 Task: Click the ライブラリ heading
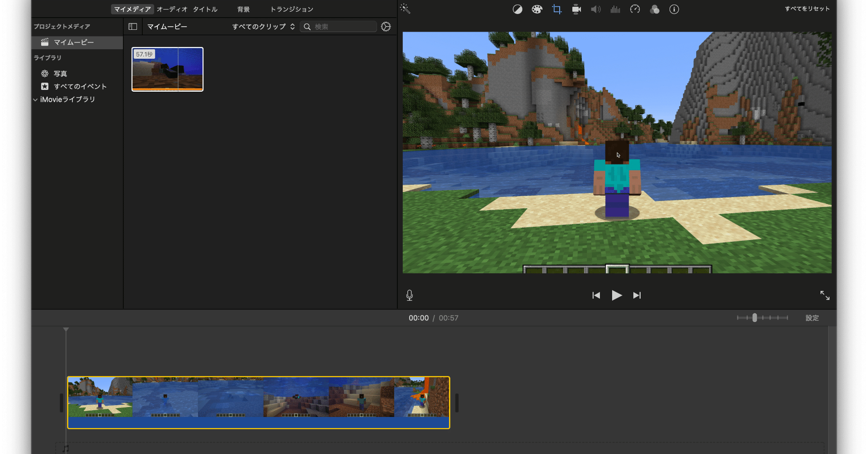pyautogui.click(x=47, y=58)
